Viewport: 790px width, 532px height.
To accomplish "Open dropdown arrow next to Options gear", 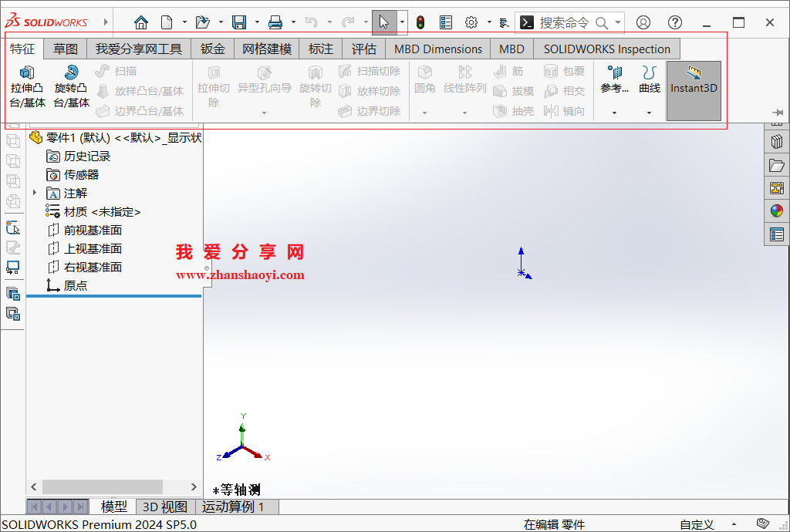I will click(489, 22).
